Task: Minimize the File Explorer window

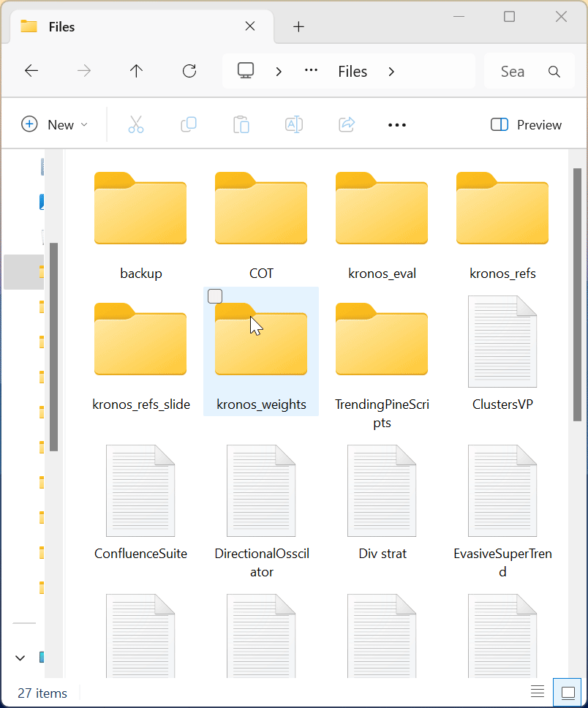Action: [x=459, y=17]
